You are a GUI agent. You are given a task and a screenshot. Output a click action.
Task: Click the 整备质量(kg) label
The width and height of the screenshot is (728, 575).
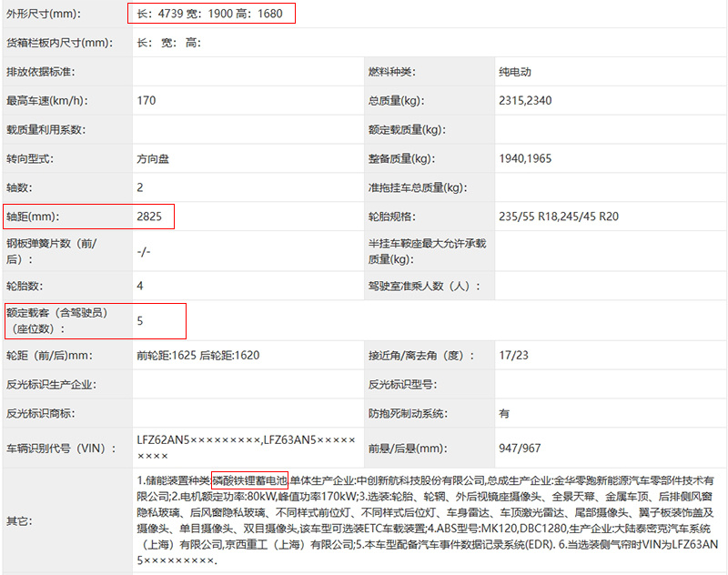401,158
